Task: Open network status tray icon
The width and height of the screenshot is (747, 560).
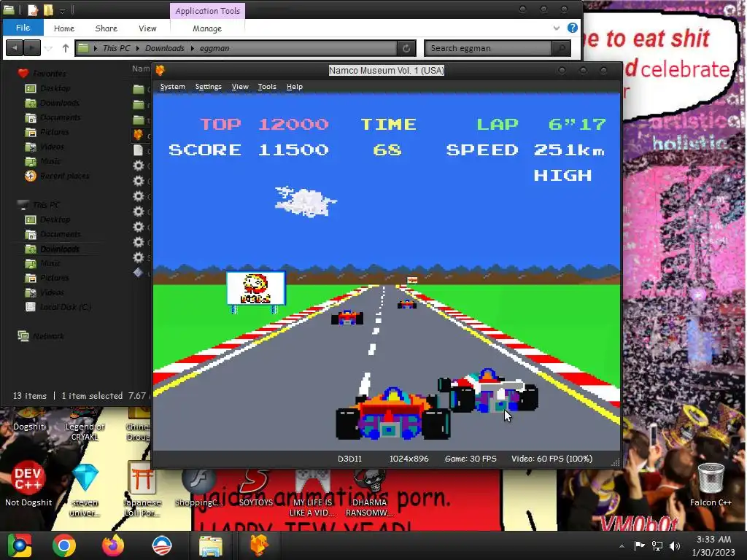Action: pos(657,545)
